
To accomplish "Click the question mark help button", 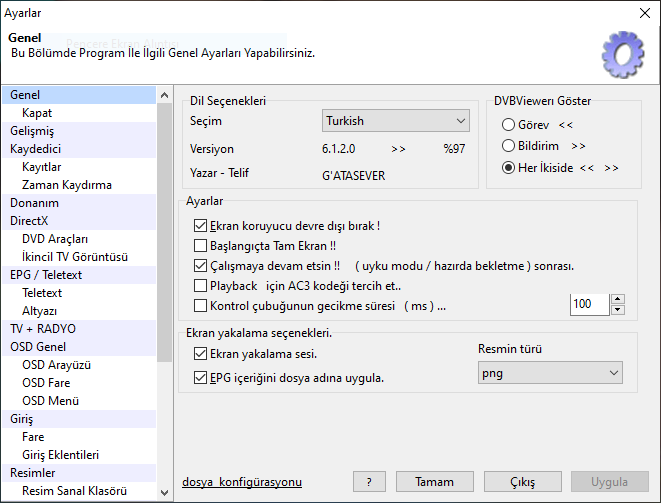I will 369,482.
